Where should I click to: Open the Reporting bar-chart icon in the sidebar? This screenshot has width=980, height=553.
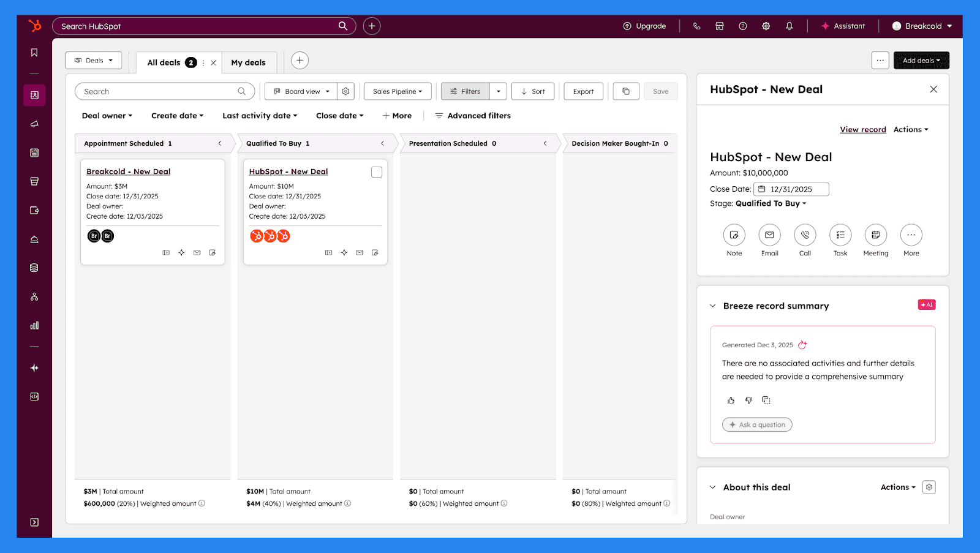point(34,325)
